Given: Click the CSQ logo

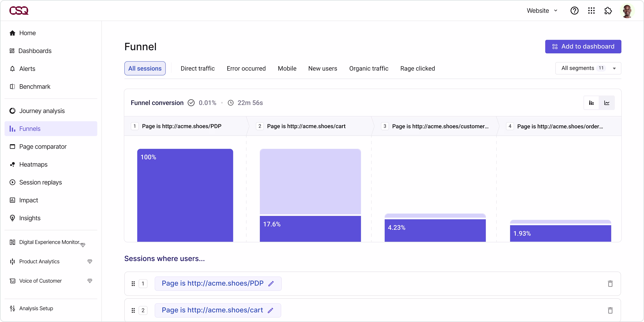Looking at the screenshot, I should 19,11.
